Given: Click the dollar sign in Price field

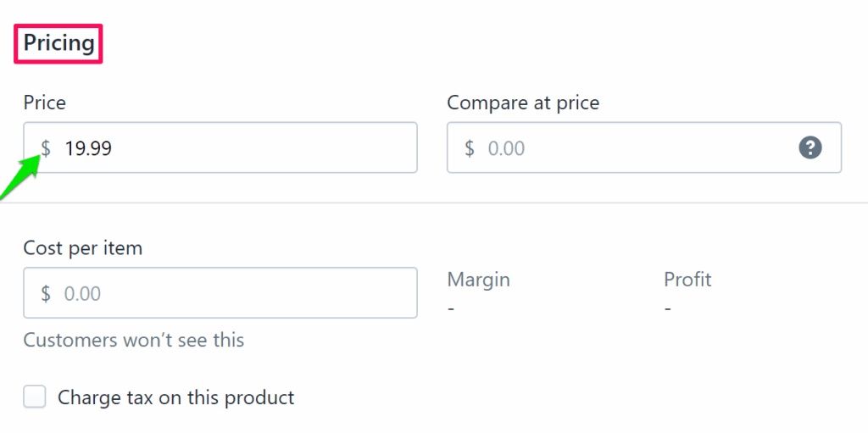Looking at the screenshot, I should coord(46,148).
